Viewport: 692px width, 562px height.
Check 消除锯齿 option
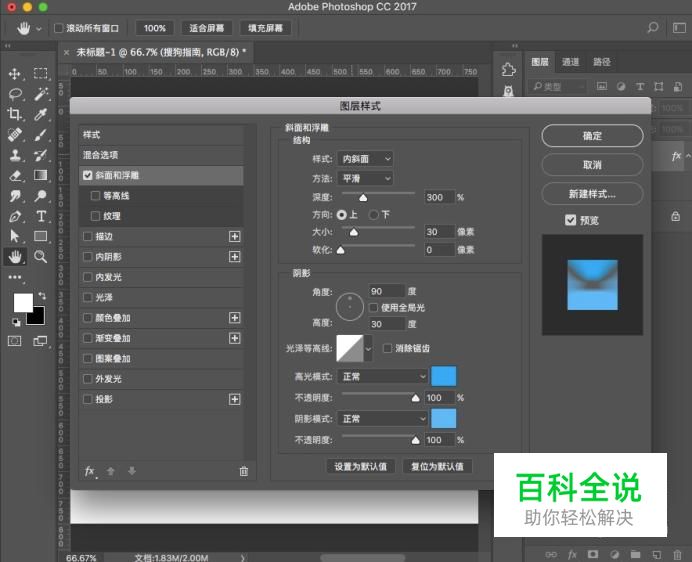tap(387, 348)
